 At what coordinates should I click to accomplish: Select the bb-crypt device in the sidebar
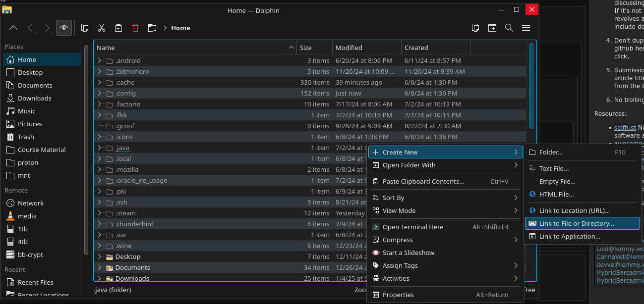point(42,254)
